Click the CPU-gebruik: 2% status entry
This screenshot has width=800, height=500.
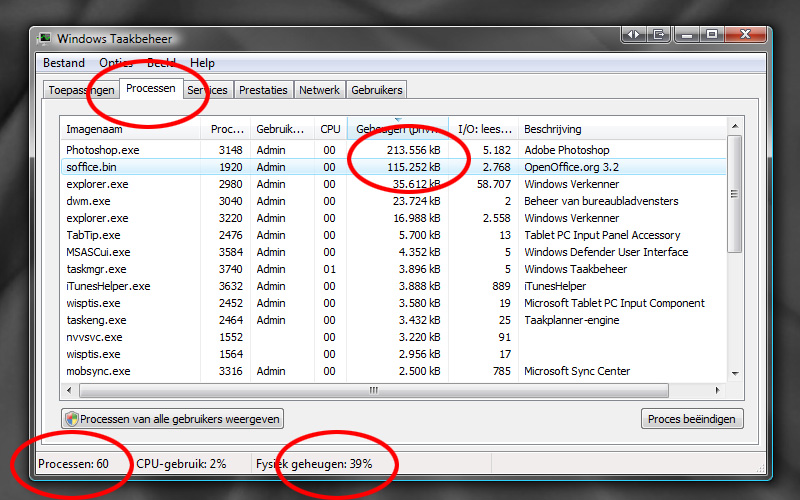point(181,464)
